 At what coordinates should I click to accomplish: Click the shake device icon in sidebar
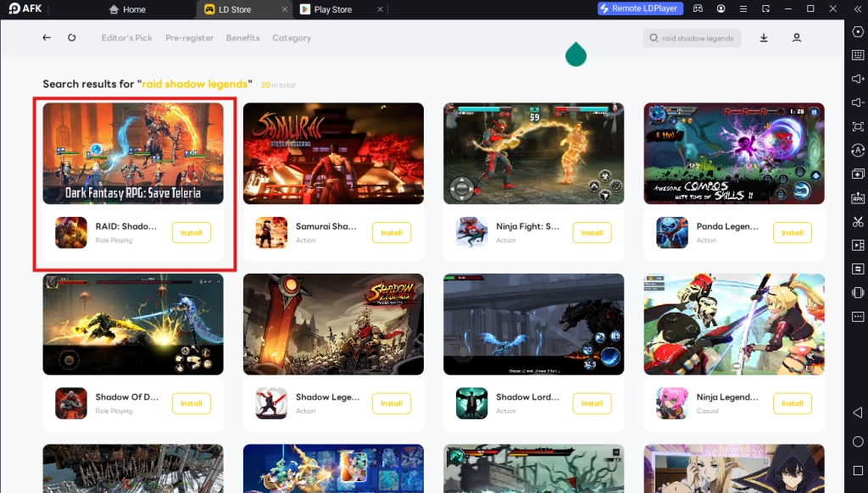point(858,293)
